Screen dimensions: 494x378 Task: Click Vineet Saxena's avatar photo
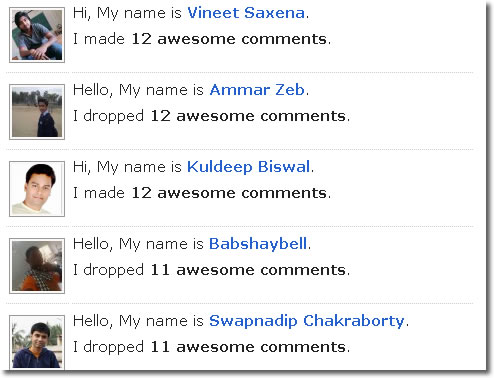pyautogui.click(x=37, y=35)
